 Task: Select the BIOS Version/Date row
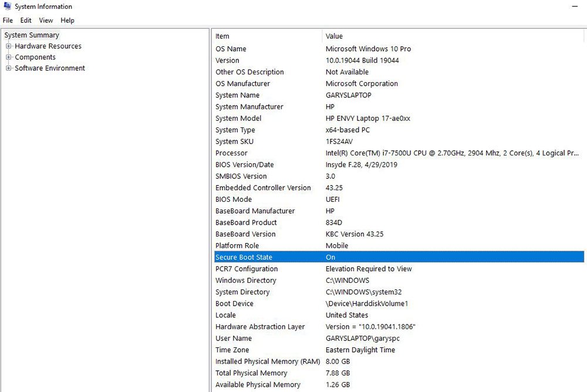click(x=244, y=165)
